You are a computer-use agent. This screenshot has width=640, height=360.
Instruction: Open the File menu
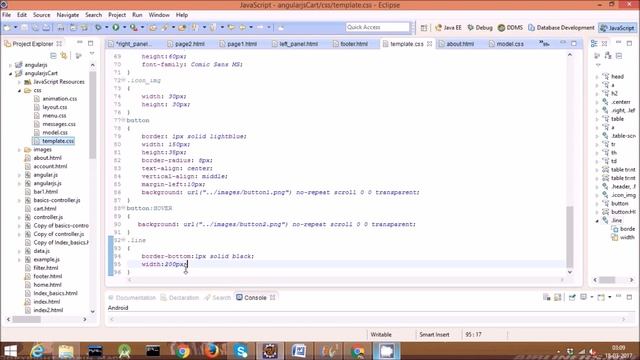click(x=7, y=15)
